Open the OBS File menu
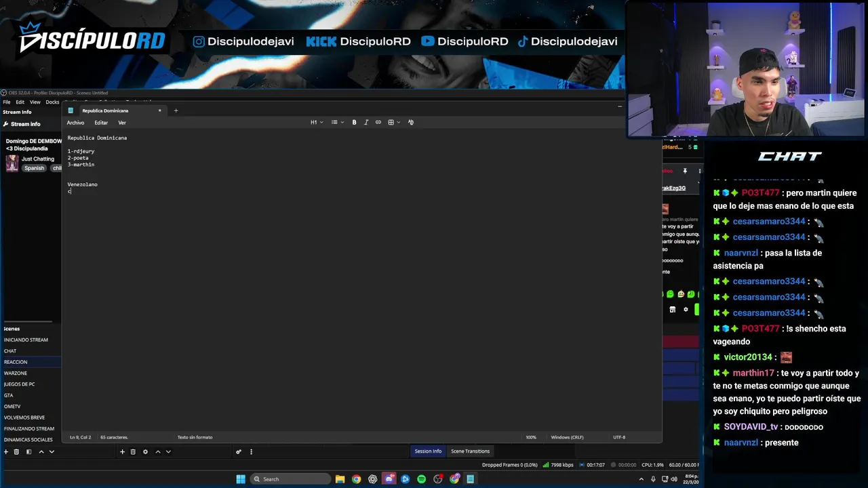The width and height of the screenshot is (868, 488). [6, 102]
